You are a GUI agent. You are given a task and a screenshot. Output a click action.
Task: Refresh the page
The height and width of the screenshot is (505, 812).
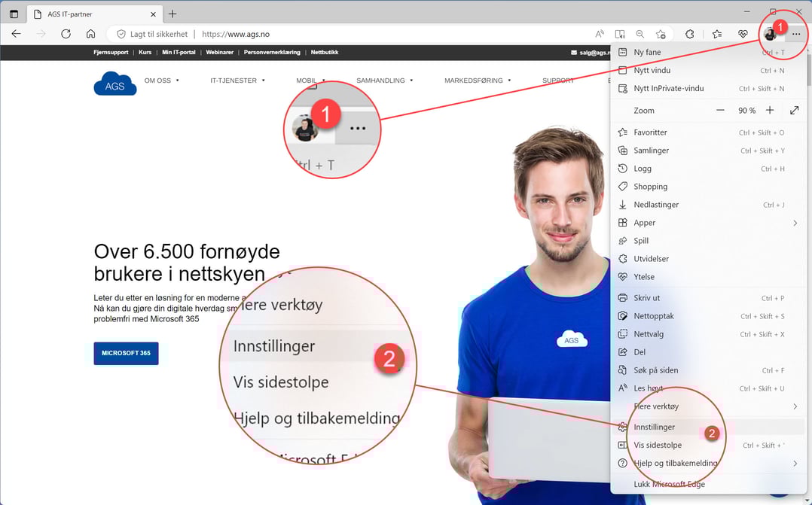66,34
